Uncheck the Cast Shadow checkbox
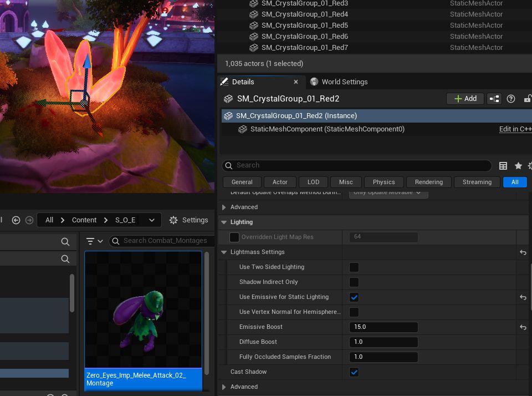The height and width of the screenshot is (396, 532). 354,372
